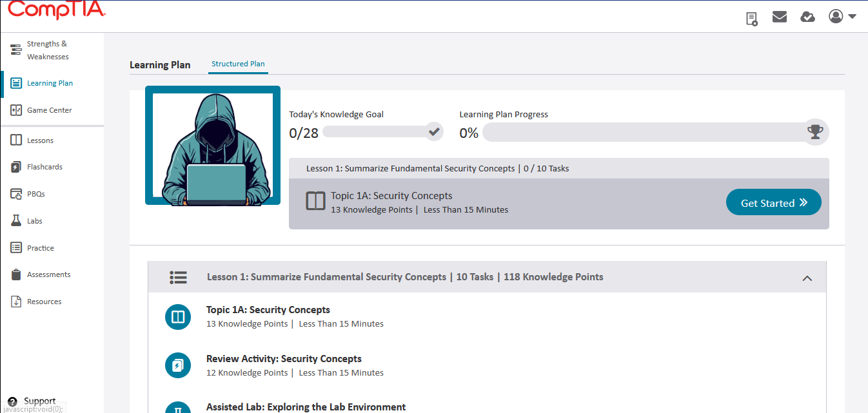This screenshot has width=868, height=413.
Task: Select the Assessments icon
Action: (x=15, y=274)
